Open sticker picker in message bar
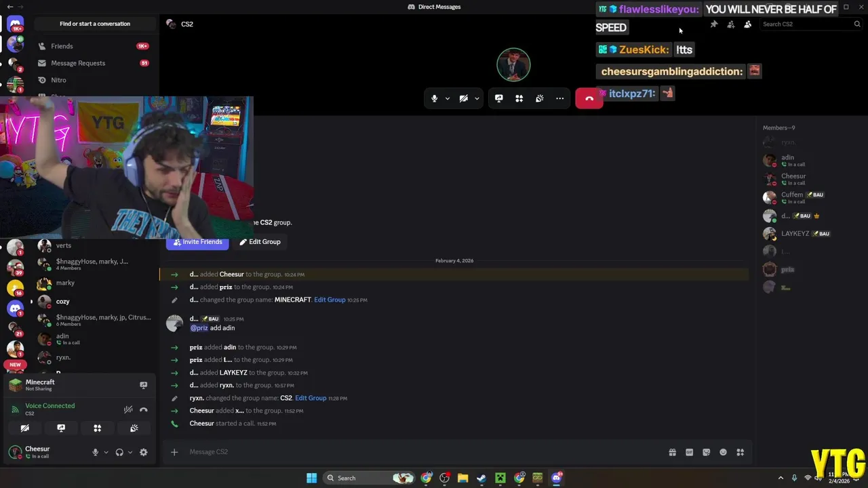 (707, 452)
